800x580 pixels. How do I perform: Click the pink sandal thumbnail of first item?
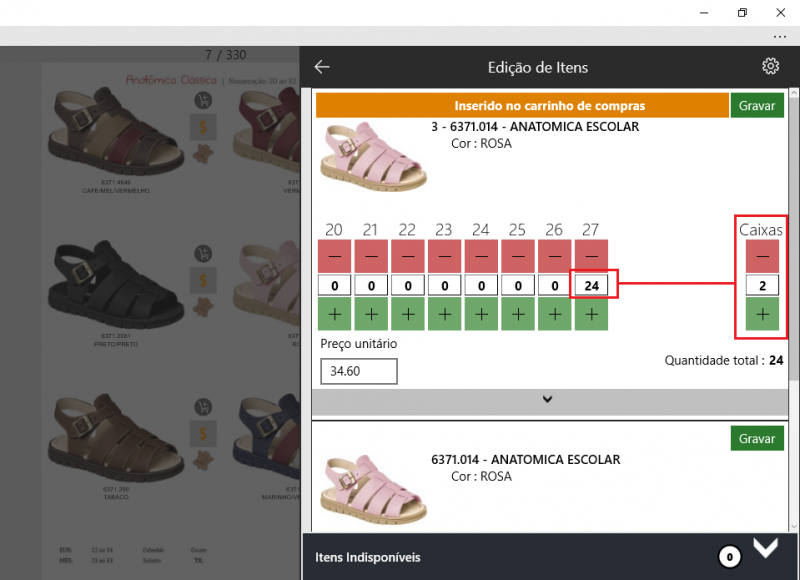pyautogui.click(x=372, y=156)
